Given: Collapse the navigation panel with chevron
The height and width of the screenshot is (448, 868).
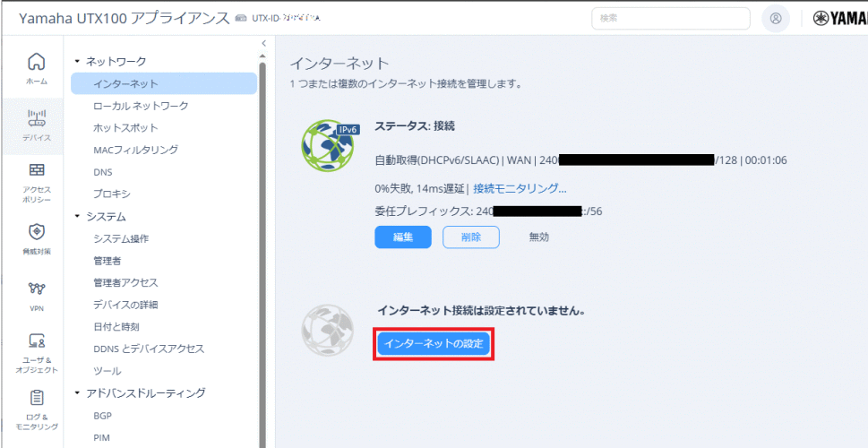Looking at the screenshot, I should [263, 43].
